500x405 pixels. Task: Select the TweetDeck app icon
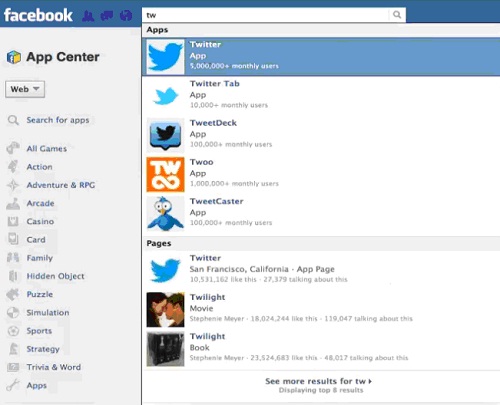(165, 135)
